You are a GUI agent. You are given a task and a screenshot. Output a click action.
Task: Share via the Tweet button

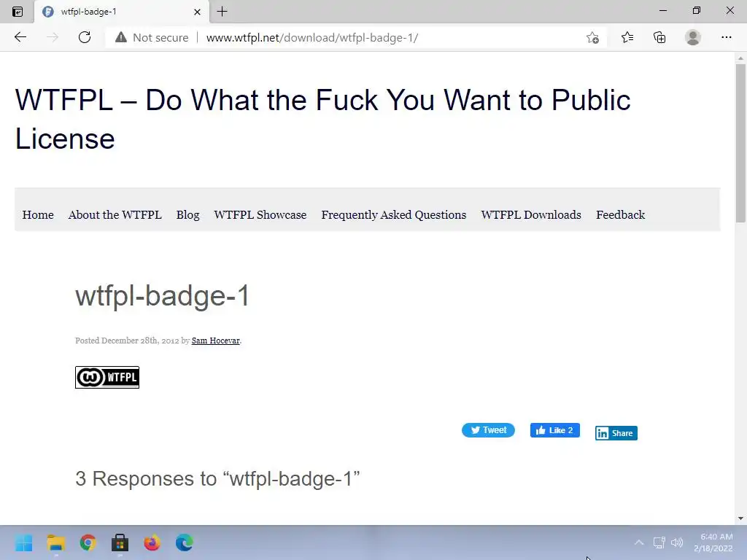[488, 430]
